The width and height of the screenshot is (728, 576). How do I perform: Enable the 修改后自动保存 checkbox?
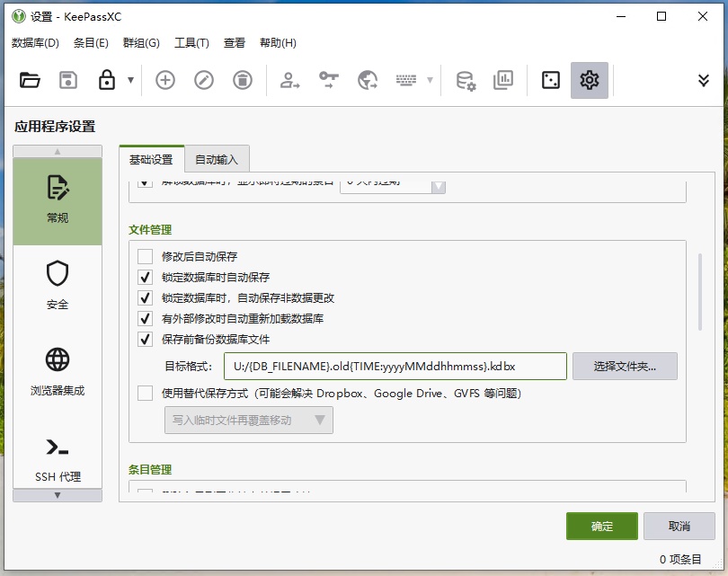pyautogui.click(x=145, y=257)
